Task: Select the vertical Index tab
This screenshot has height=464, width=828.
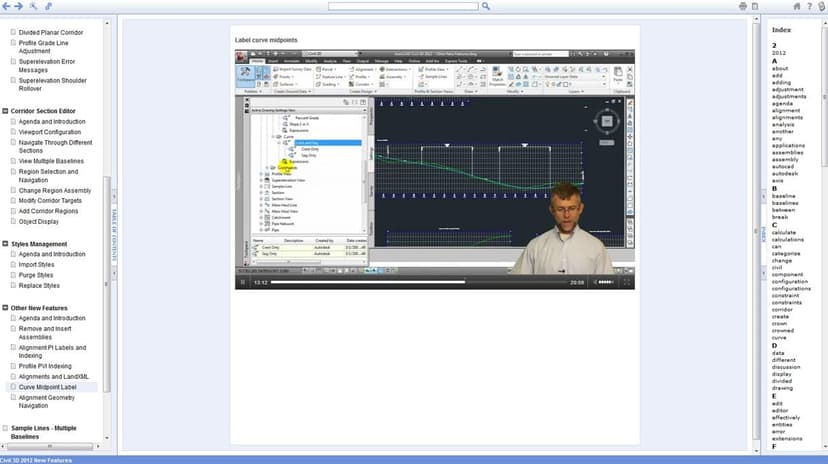Action: point(763,234)
